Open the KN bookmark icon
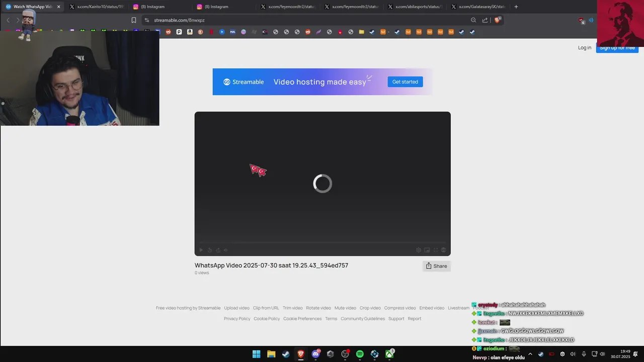This screenshot has height=362, width=644. click(x=265, y=32)
